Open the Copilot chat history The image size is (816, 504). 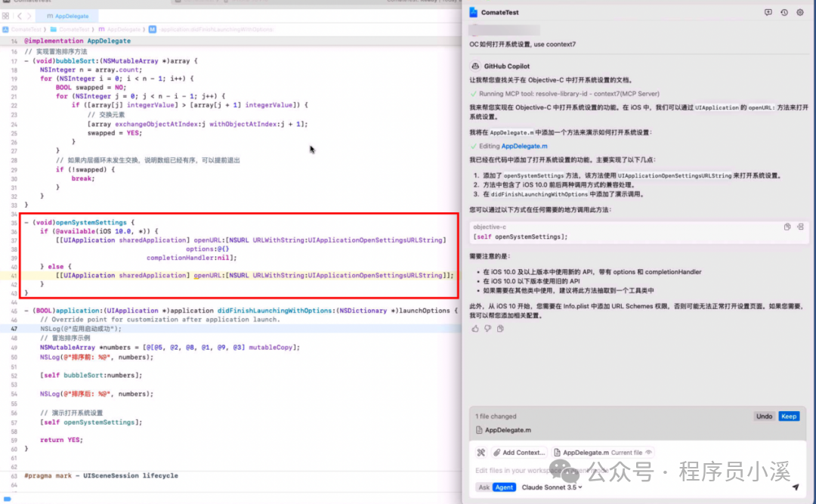(784, 12)
